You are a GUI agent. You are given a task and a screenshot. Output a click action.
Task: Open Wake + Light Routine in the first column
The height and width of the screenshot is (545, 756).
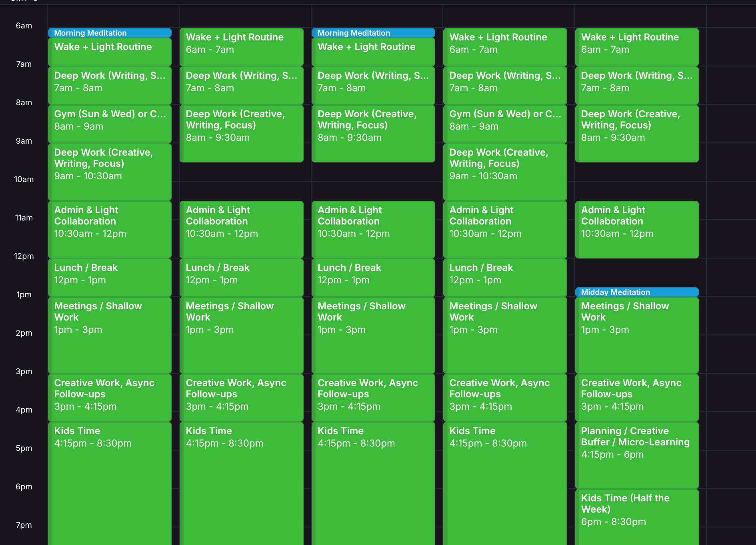click(110, 52)
